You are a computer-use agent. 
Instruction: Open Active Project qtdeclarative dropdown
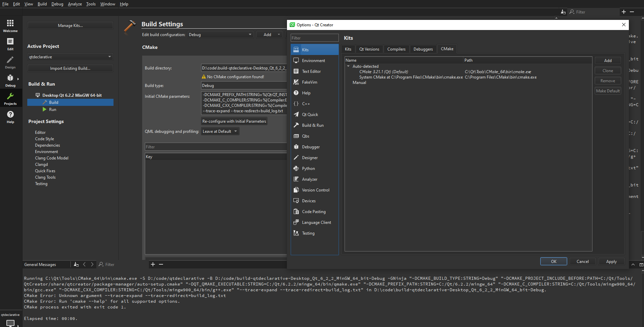[x=70, y=57]
